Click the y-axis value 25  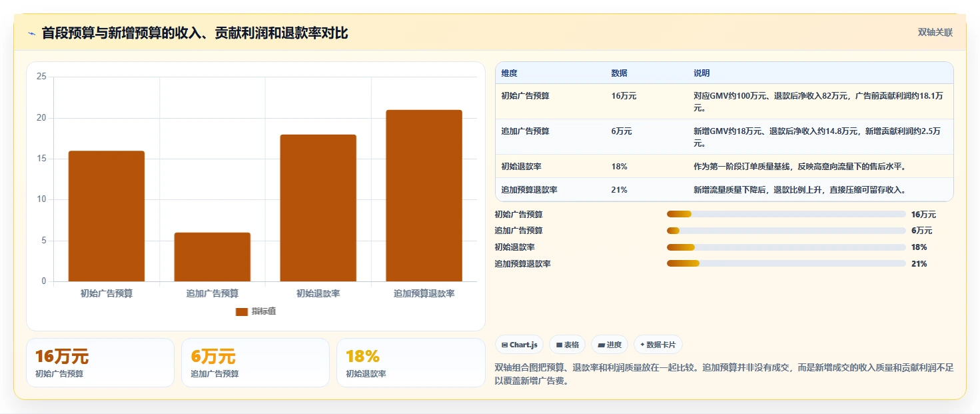(41, 77)
